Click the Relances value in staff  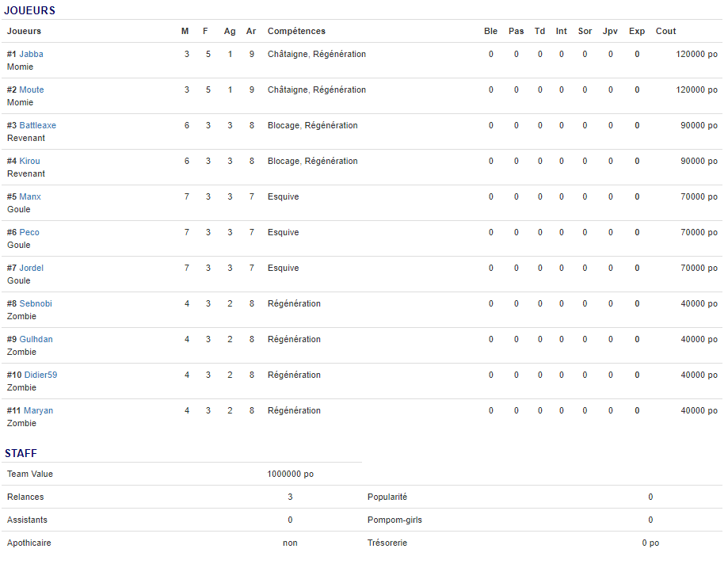tap(290, 497)
